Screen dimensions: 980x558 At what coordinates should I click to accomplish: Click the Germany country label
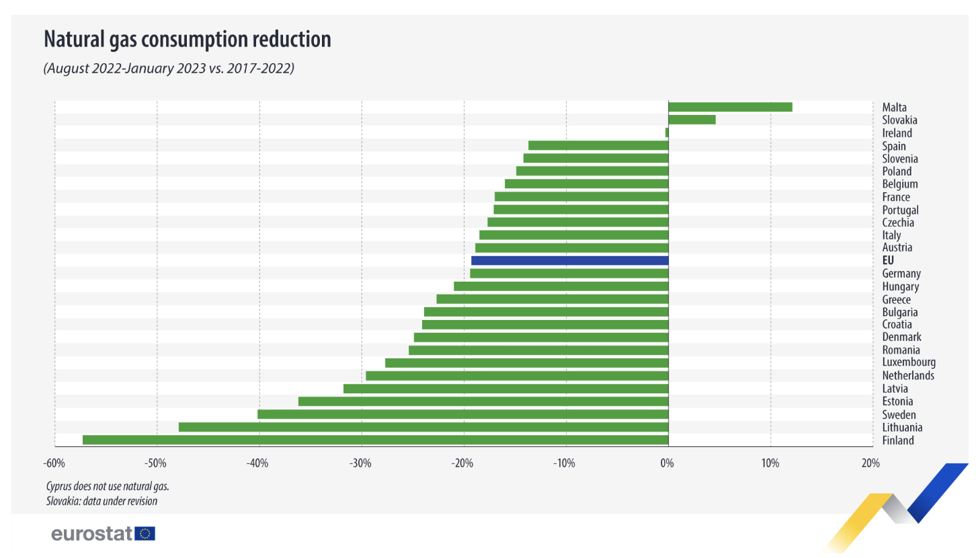pyautogui.click(x=901, y=274)
